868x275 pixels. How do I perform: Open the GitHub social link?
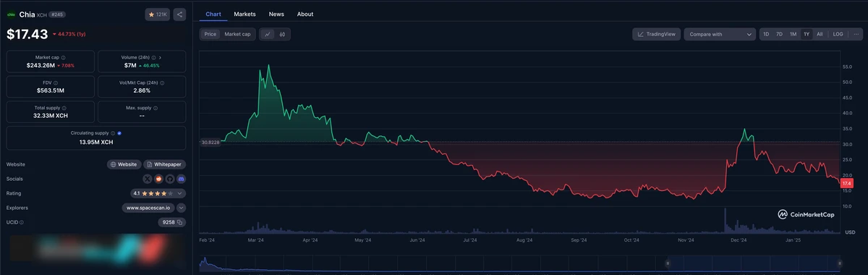tap(170, 179)
